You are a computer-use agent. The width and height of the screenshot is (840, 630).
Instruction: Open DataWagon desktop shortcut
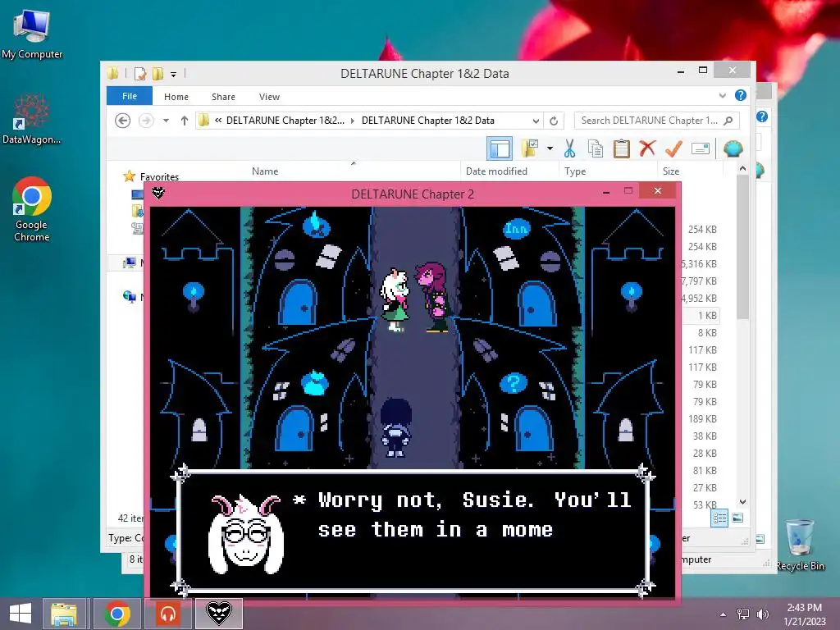pos(32,119)
